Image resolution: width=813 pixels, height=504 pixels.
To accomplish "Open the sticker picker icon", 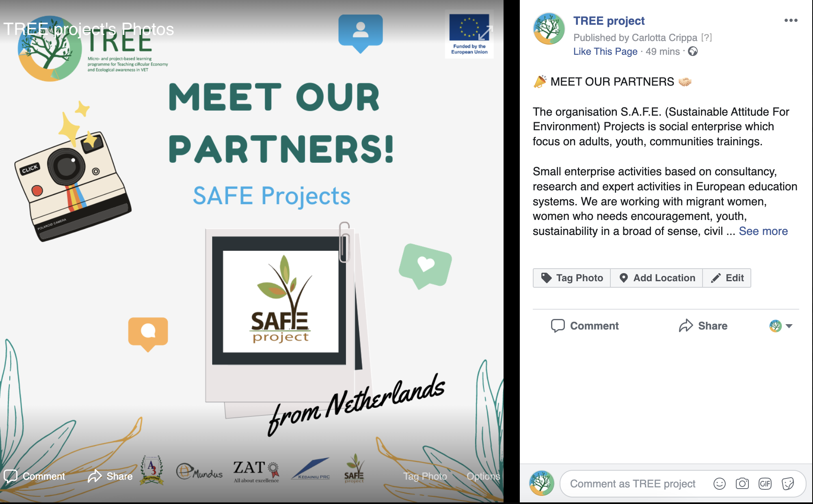I will tap(787, 483).
